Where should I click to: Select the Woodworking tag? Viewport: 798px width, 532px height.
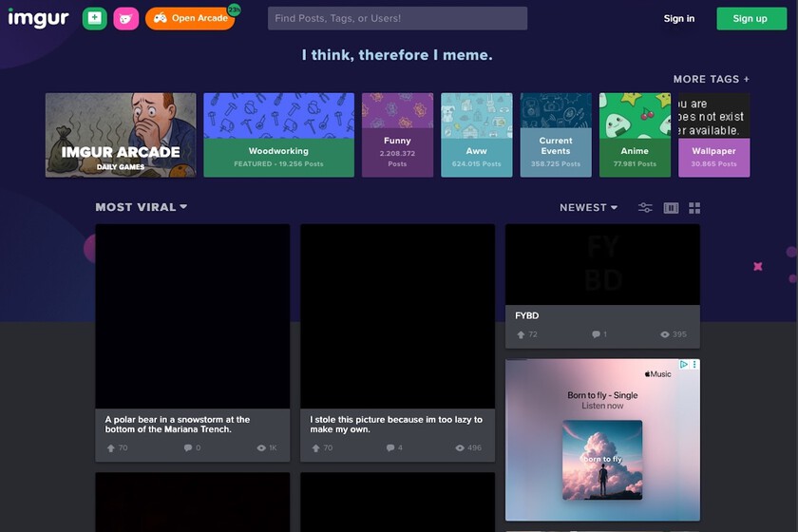(278, 135)
